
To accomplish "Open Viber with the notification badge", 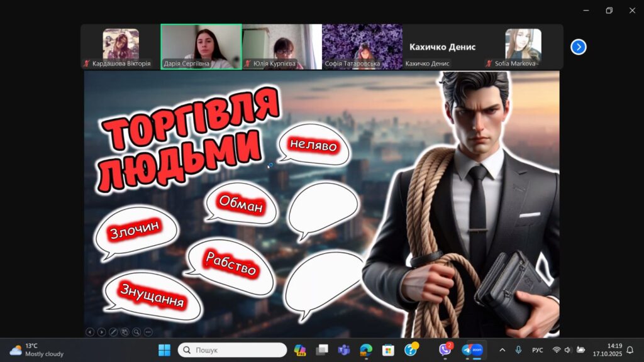I will [x=446, y=350].
